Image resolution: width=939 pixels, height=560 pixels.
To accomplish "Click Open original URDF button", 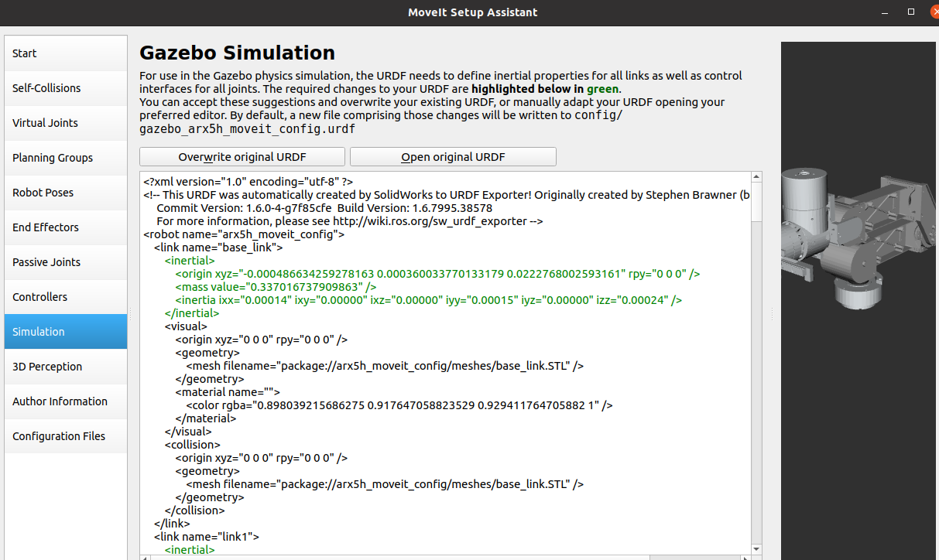I will [x=453, y=157].
